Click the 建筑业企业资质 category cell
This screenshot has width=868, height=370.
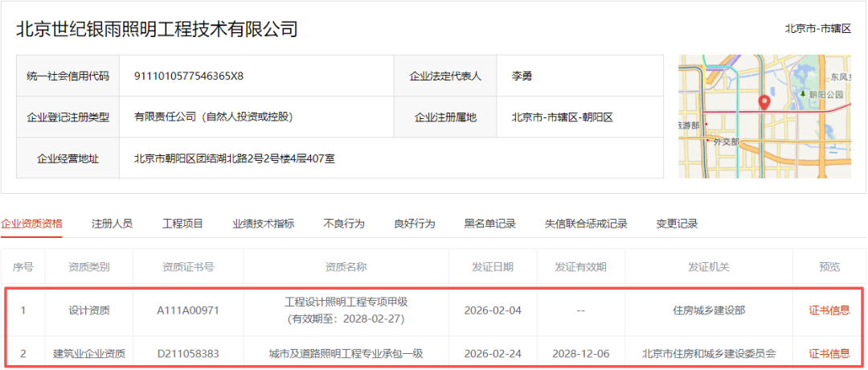[x=88, y=353]
